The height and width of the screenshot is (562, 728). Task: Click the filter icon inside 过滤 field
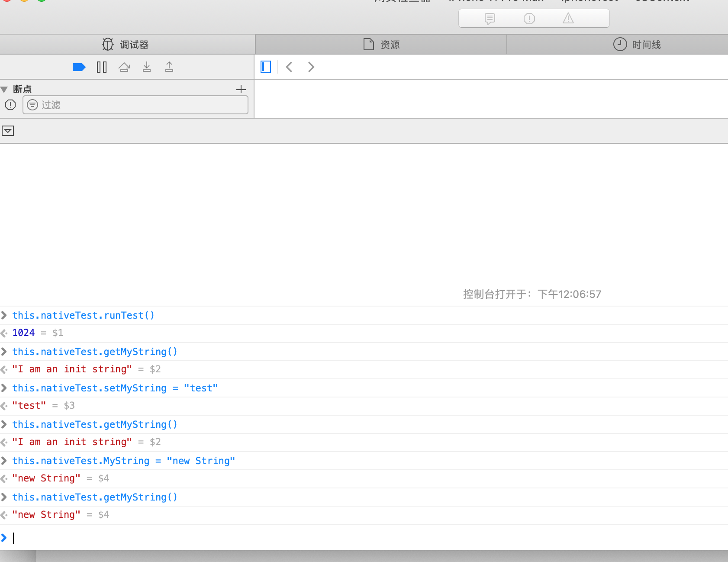pos(32,105)
